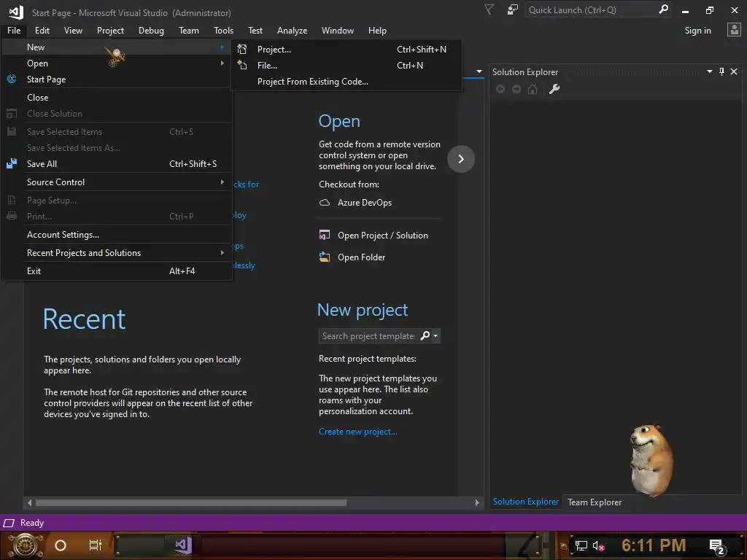
Task: Click the Visual Studio logo in title bar
Action: pyautogui.click(x=16, y=12)
